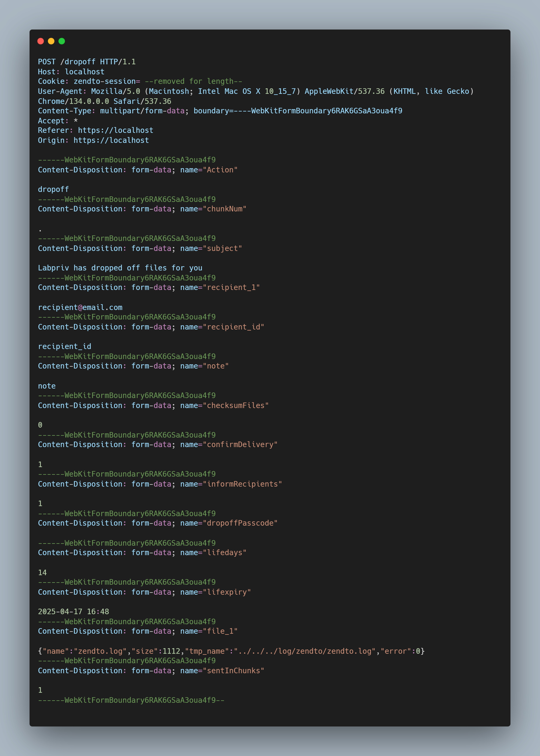Click the Referer https://localhost URL
The height and width of the screenshot is (756, 540).
(x=115, y=130)
